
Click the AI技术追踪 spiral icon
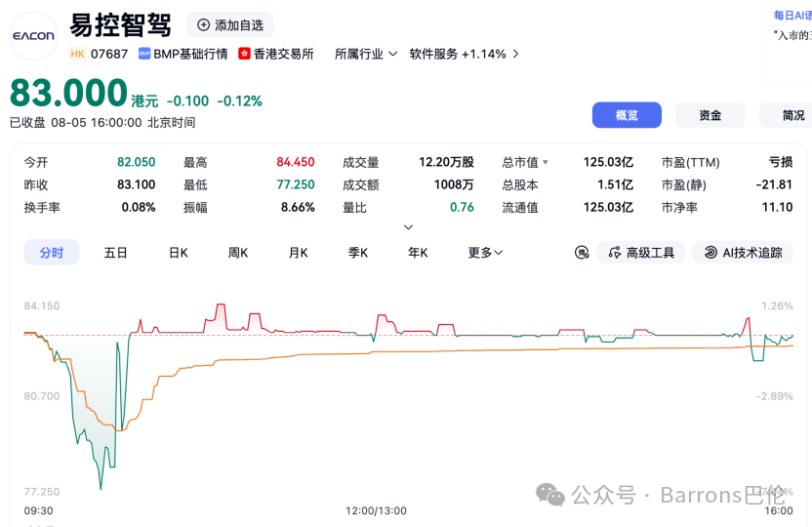click(710, 253)
